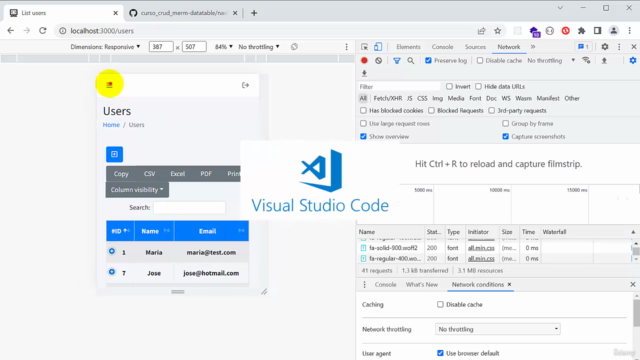Open the hamburger menu in the Users page

(109, 85)
